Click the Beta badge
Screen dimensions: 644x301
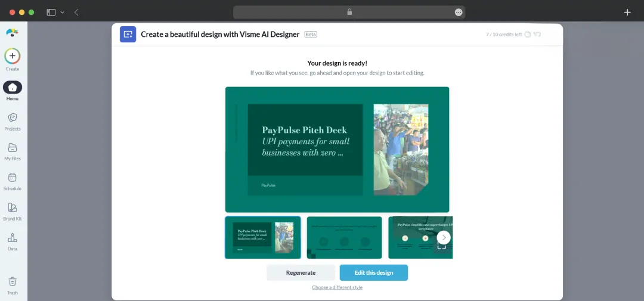tap(311, 35)
